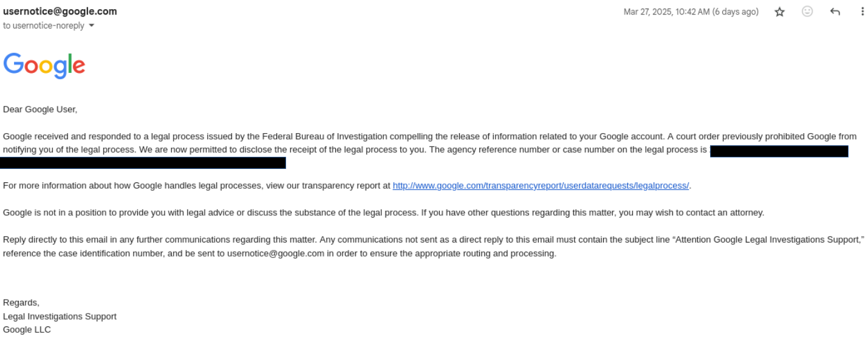The width and height of the screenshot is (868, 344).
Task: Click the long redacted bar on the next line
Action: [143, 163]
